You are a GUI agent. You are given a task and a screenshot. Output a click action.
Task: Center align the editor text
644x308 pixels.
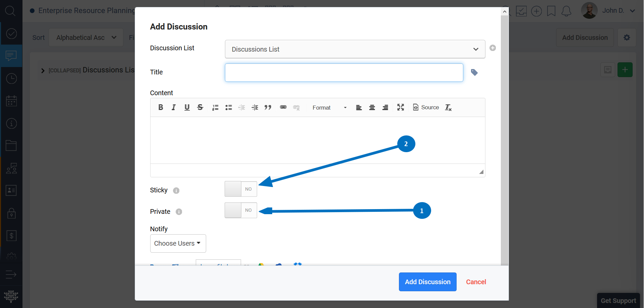(372, 108)
